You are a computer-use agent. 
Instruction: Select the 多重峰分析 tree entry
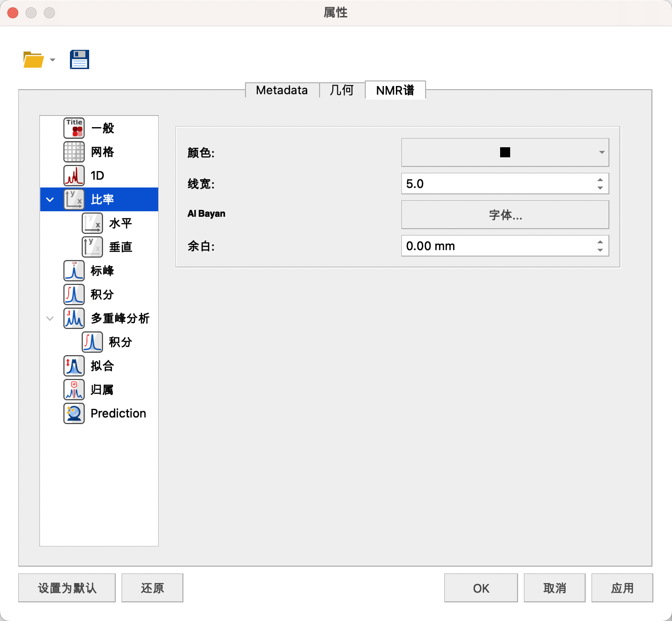tap(120, 318)
